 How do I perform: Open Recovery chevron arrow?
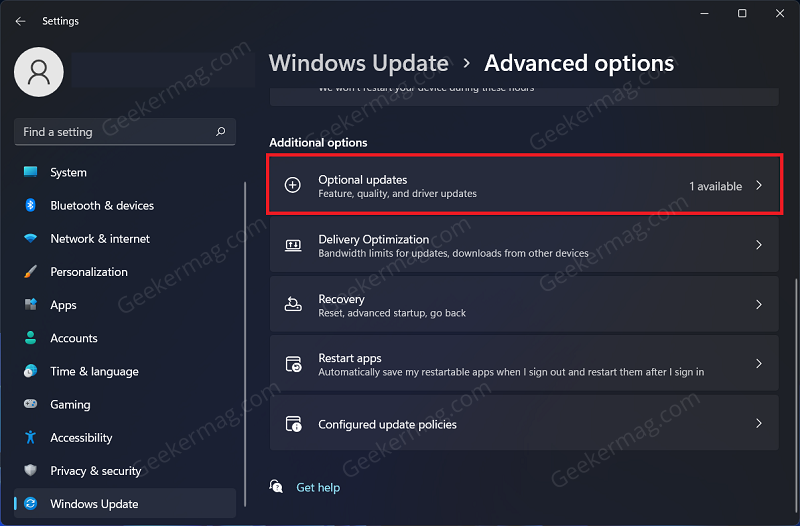(759, 305)
